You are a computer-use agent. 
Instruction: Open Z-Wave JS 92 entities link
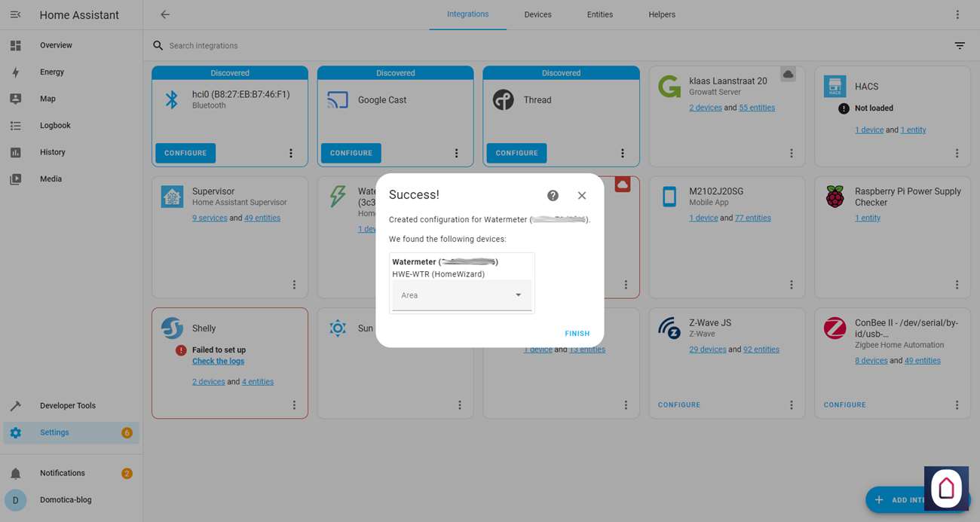(x=761, y=350)
